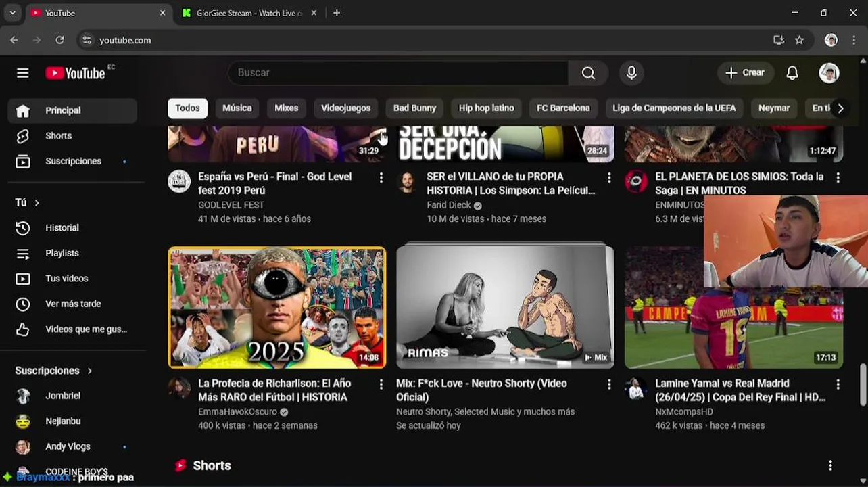Show more filter chips with right arrow

click(x=840, y=108)
